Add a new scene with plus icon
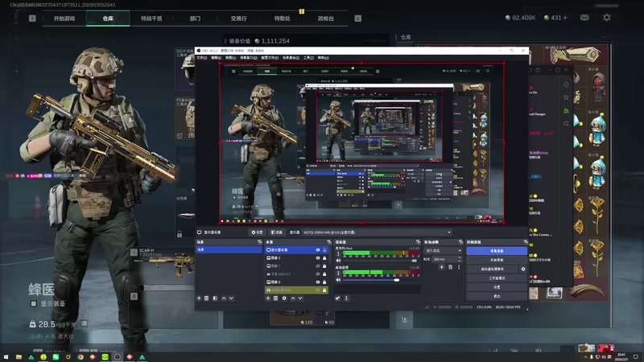The width and height of the screenshot is (644, 362). pos(199,298)
